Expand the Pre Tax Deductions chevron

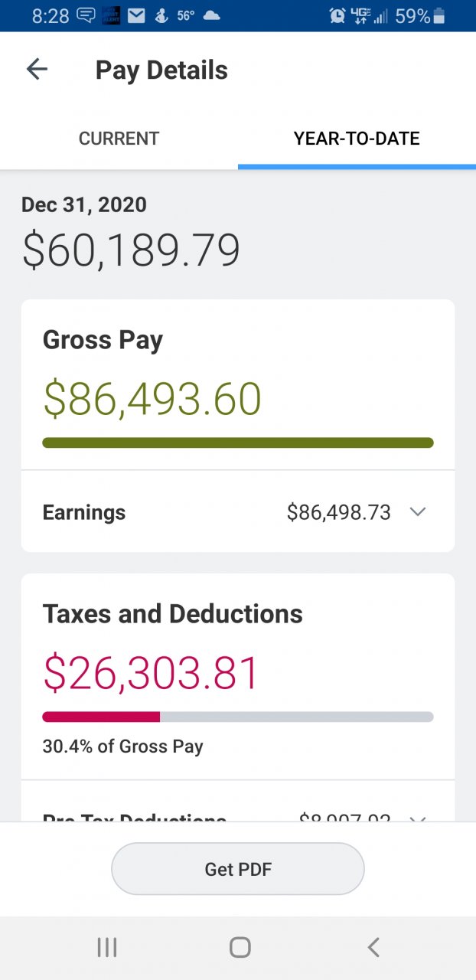coord(418,818)
